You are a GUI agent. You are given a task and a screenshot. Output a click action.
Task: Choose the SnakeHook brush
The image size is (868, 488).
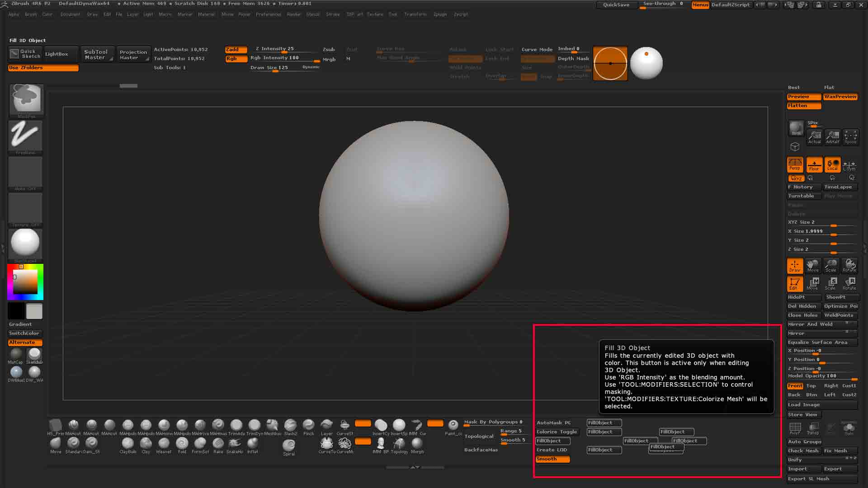click(x=235, y=444)
